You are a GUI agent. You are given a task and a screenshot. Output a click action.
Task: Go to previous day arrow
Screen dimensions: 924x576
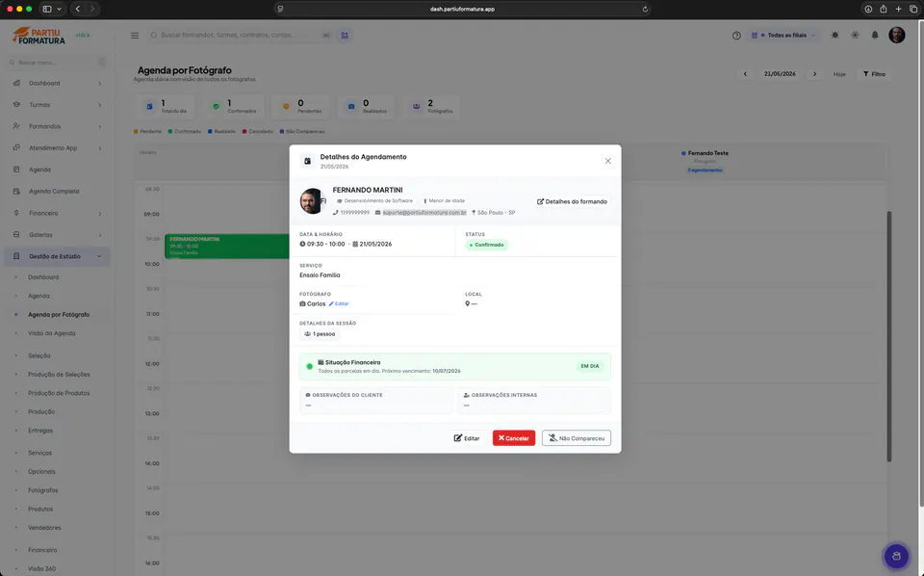coord(745,74)
